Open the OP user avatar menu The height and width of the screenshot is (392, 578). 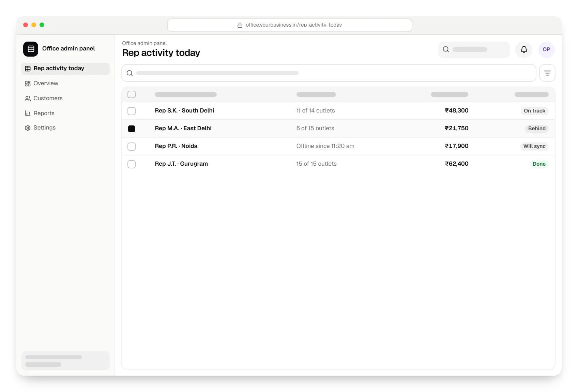pyautogui.click(x=546, y=49)
